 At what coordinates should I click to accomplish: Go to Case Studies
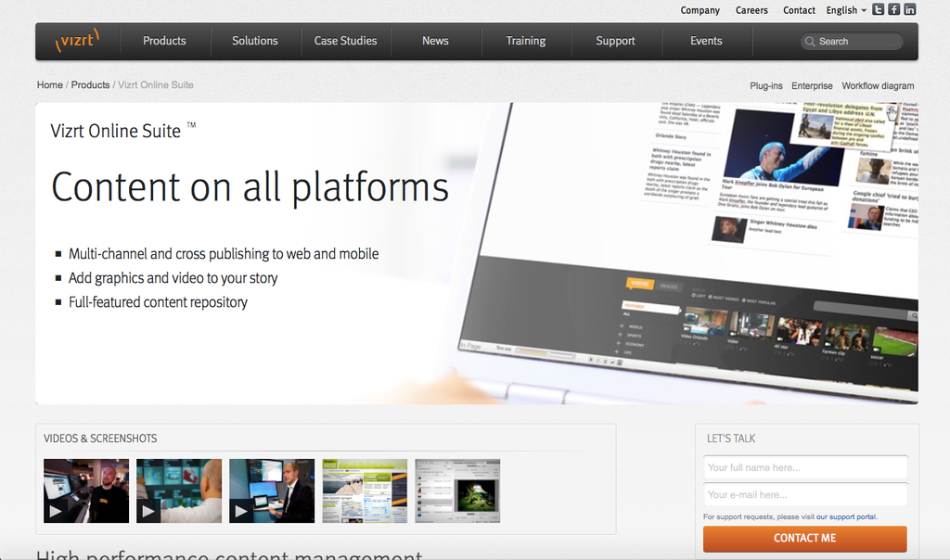pos(345,41)
